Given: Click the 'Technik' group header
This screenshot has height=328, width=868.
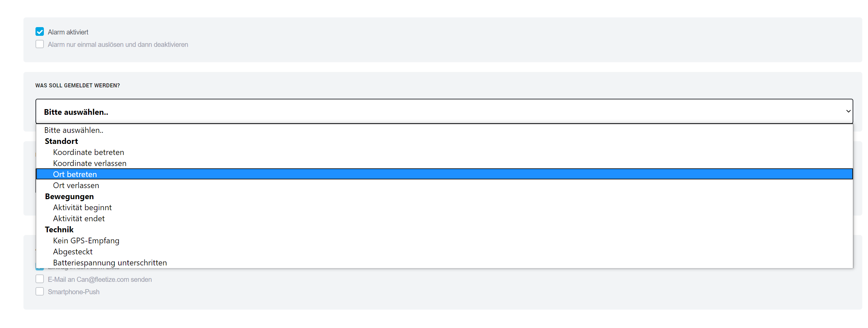Looking at the screenshot, I should (x=59, y=229).
